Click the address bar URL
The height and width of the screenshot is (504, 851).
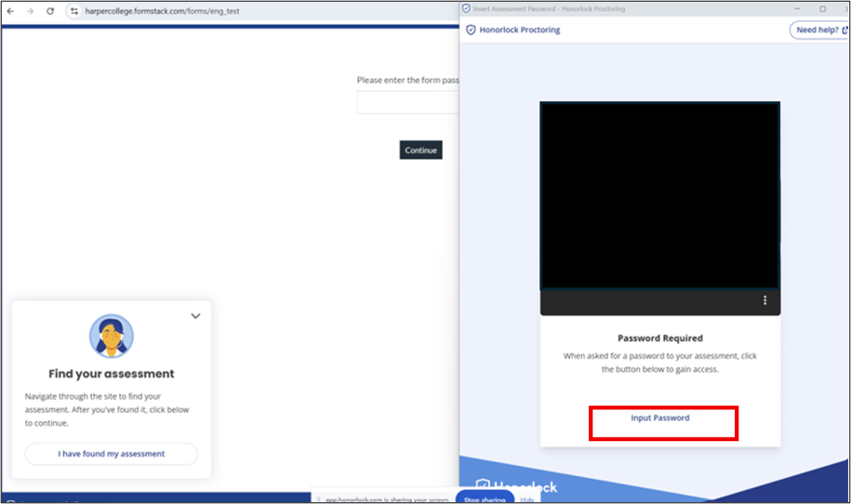tap(180, 11)
